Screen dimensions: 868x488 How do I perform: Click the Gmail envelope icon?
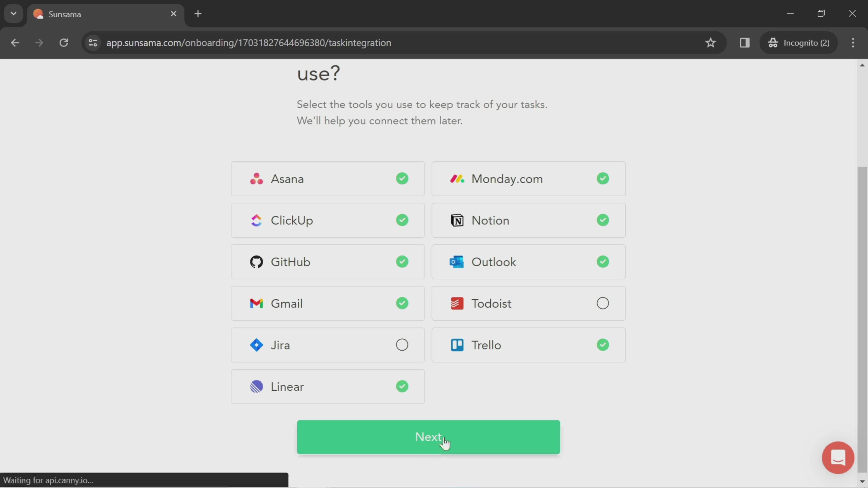click(x=256, y=303)
